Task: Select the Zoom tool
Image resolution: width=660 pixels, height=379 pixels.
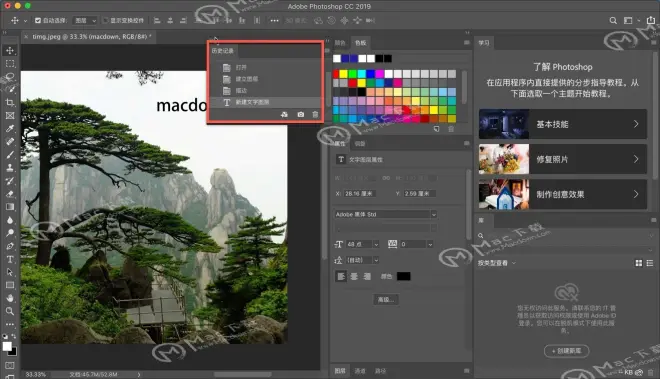Action: 10,311
